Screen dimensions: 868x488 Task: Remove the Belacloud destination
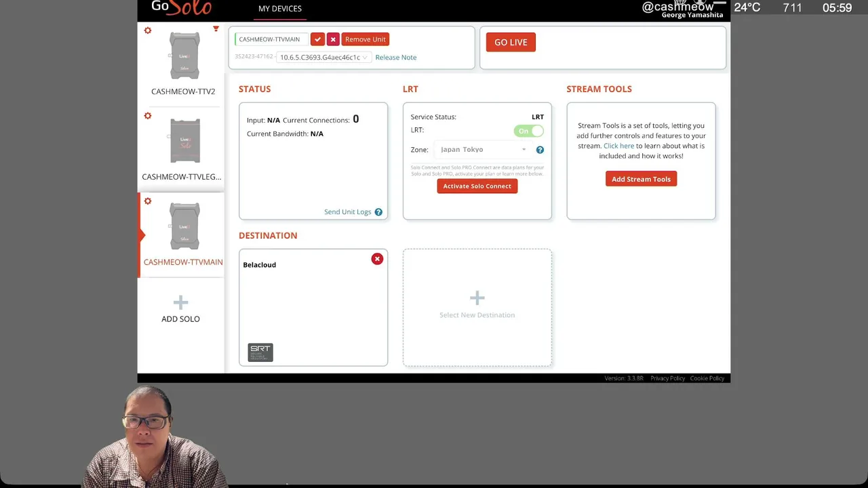pos(377,259)
